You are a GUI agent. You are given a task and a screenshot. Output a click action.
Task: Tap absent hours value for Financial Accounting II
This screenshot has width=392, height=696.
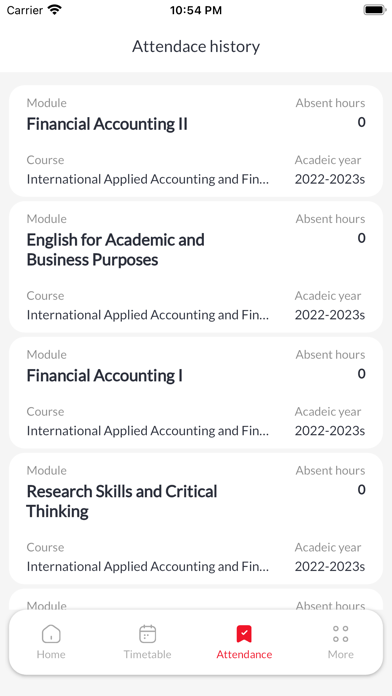point(361,122)
